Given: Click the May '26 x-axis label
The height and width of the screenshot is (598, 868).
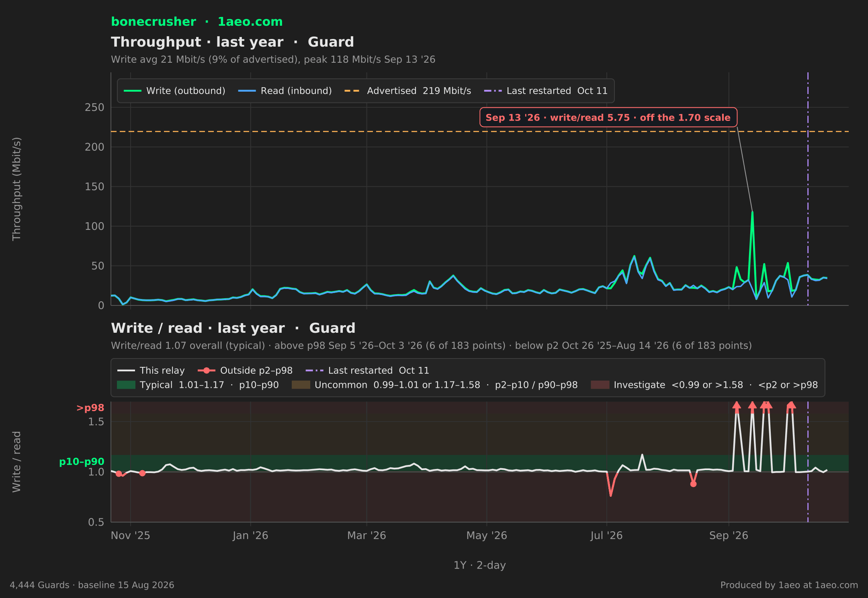Looking at the screenshot, I should tap(487, 536).
